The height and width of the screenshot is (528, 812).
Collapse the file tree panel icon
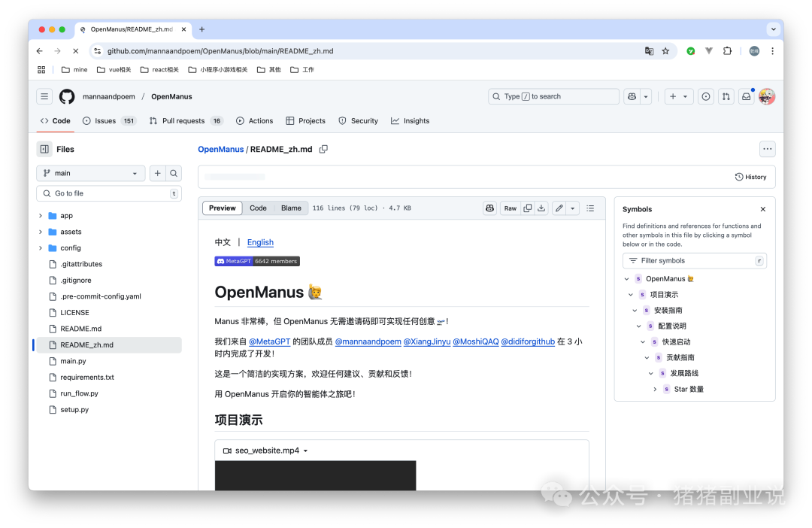[44, 149]
